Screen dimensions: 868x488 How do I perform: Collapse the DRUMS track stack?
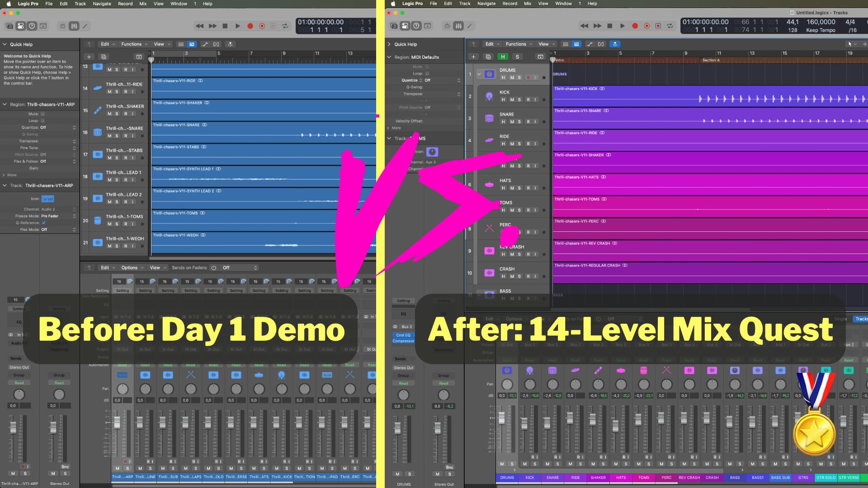point(479,74)
